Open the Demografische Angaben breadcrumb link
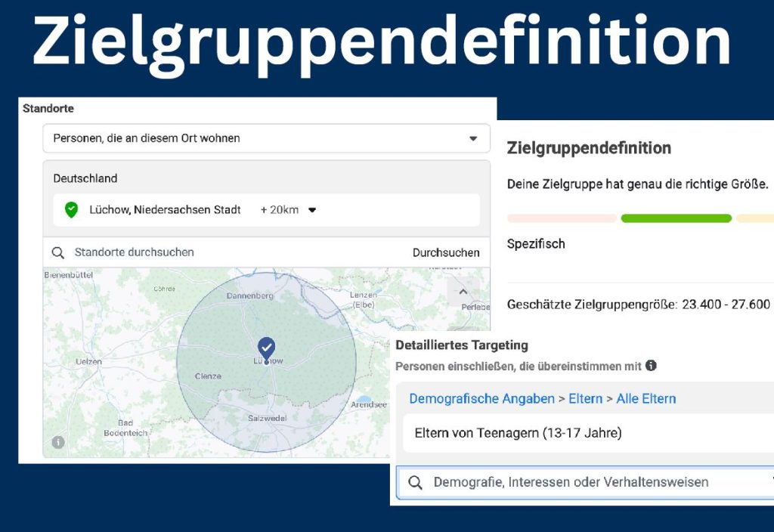Image resolution: width=774 pixels, height=532 pixels. click(x=481, y=398)
